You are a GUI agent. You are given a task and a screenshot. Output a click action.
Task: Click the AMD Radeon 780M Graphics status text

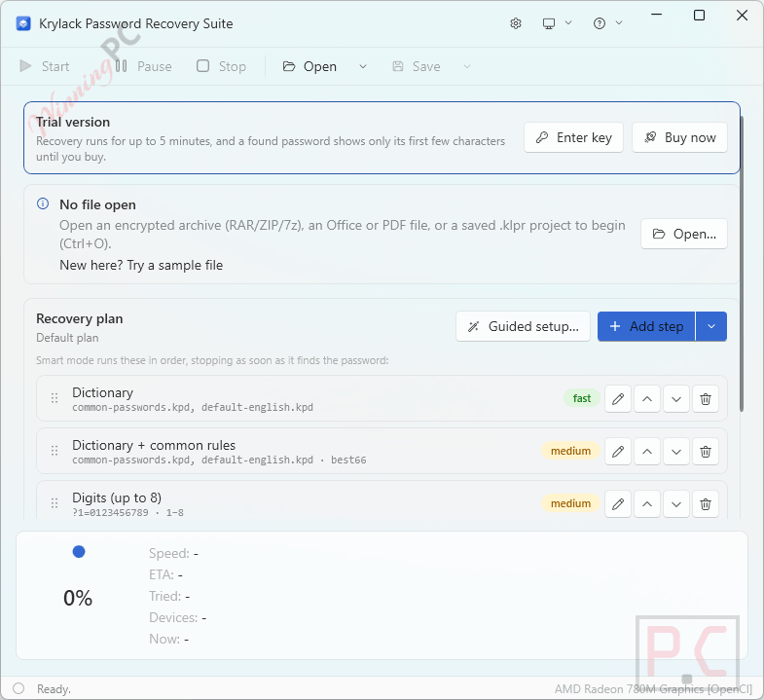click(x=653, y=689)
